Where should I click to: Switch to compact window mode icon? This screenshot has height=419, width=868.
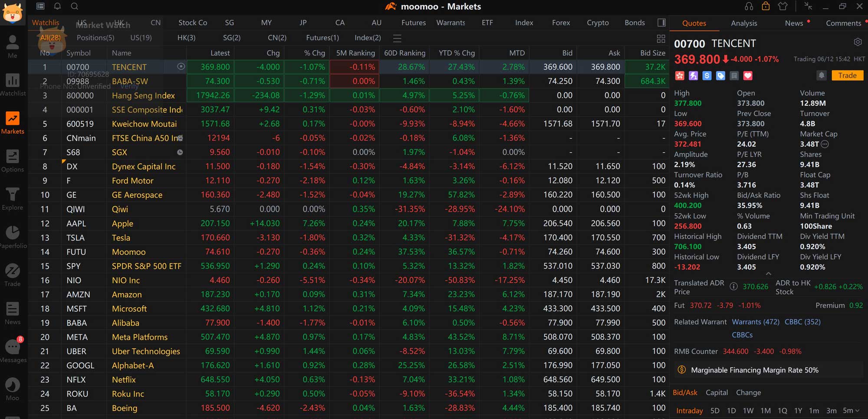(x=808, y=6)
